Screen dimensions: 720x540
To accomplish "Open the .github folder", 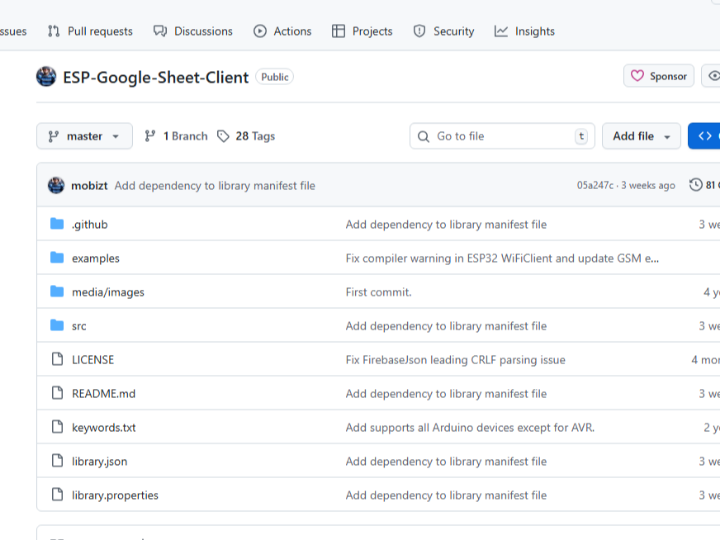I will pyautogui.click(x=89, y=224).
